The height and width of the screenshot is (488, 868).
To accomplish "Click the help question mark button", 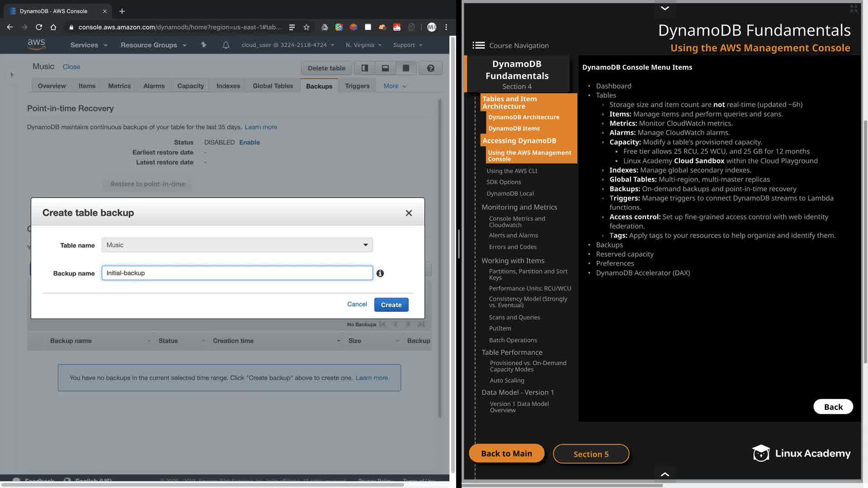I will tap(430, 68).
